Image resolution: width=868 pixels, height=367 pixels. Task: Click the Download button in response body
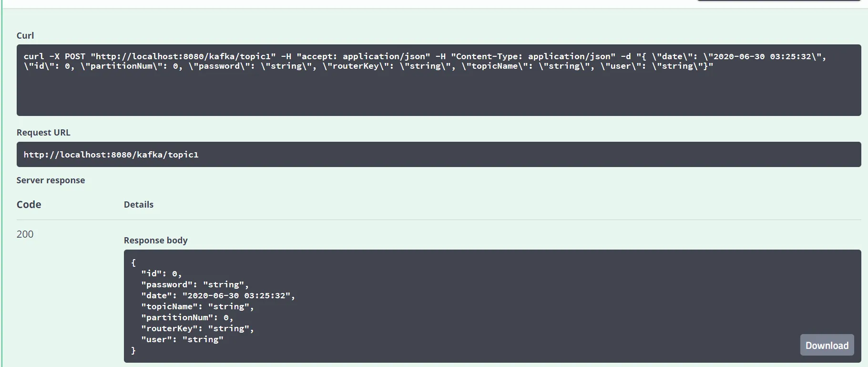[827, 345]
